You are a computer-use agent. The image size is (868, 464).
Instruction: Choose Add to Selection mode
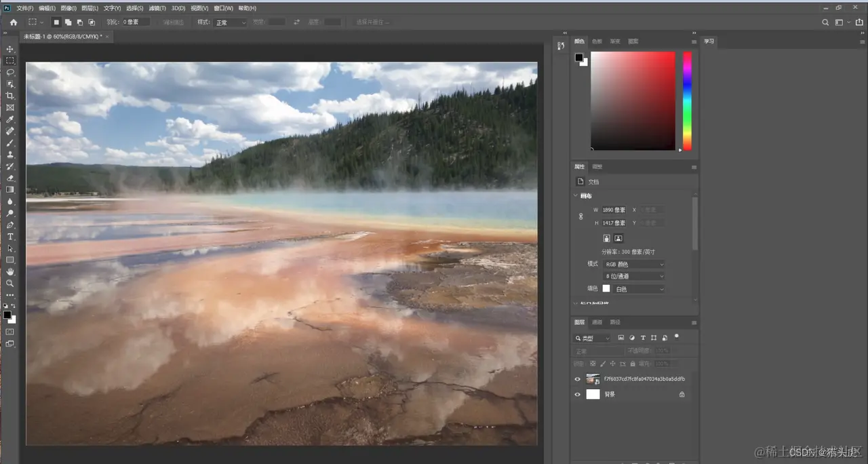(68, 22)
